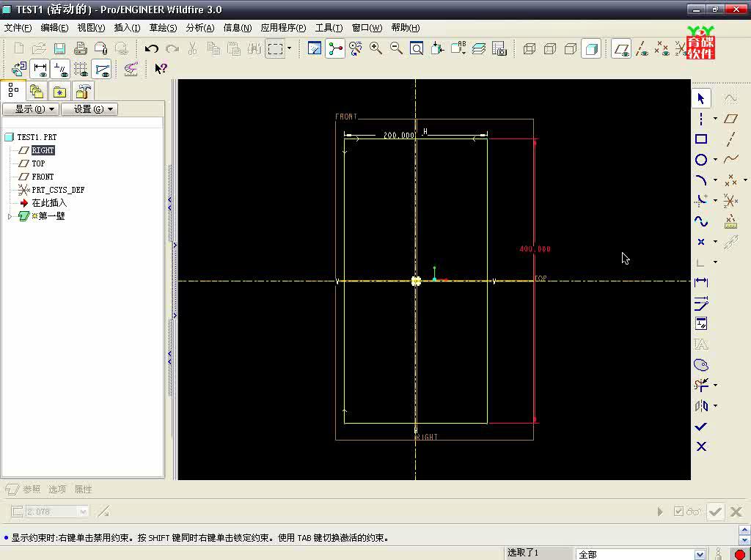751x560 pixels.
Task: Open the sketcher Palette tool
Action: 701,365
